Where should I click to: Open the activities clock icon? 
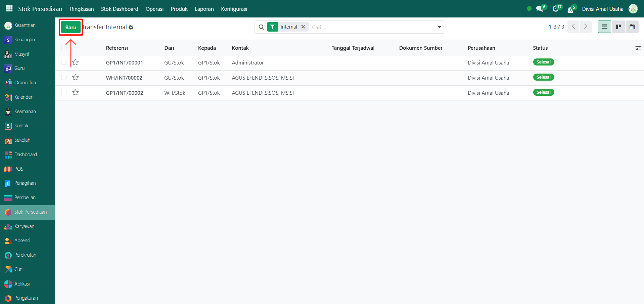pyautogui.click(x=556, y=9)
